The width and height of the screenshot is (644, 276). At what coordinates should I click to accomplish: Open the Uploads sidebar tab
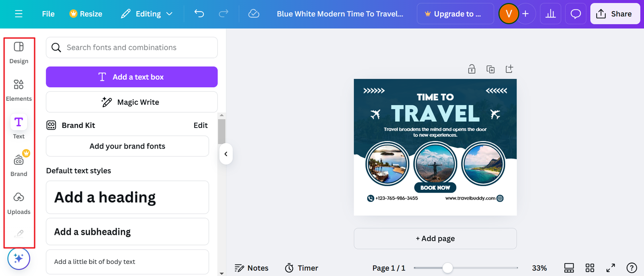tap(19, 203)
